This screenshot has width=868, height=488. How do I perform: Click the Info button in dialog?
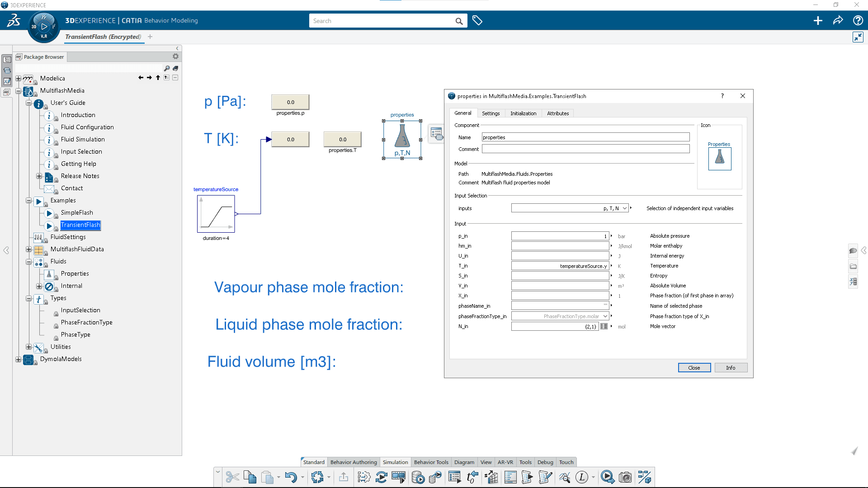730,367
